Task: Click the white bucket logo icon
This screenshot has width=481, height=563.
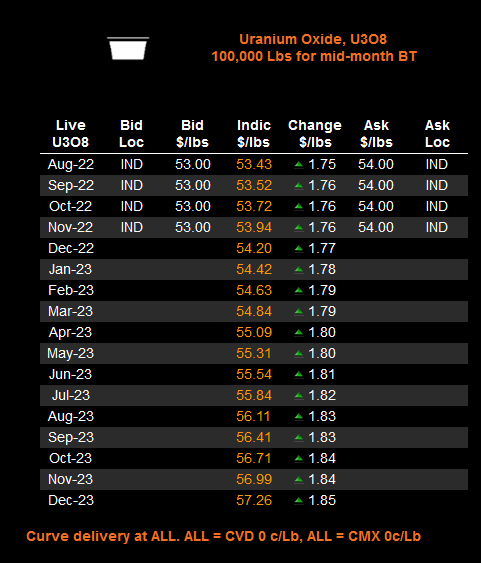Action: coord(128,48)
